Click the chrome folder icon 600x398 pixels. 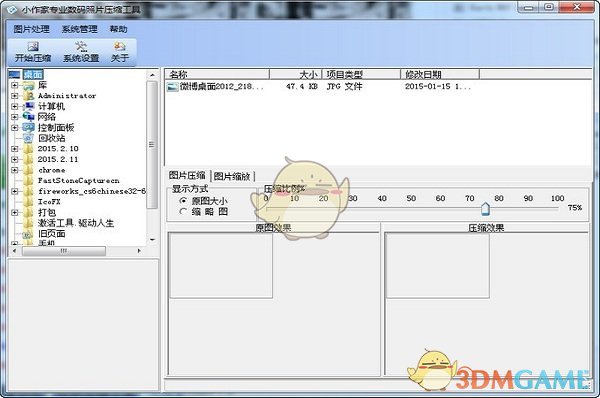[28, 170]
